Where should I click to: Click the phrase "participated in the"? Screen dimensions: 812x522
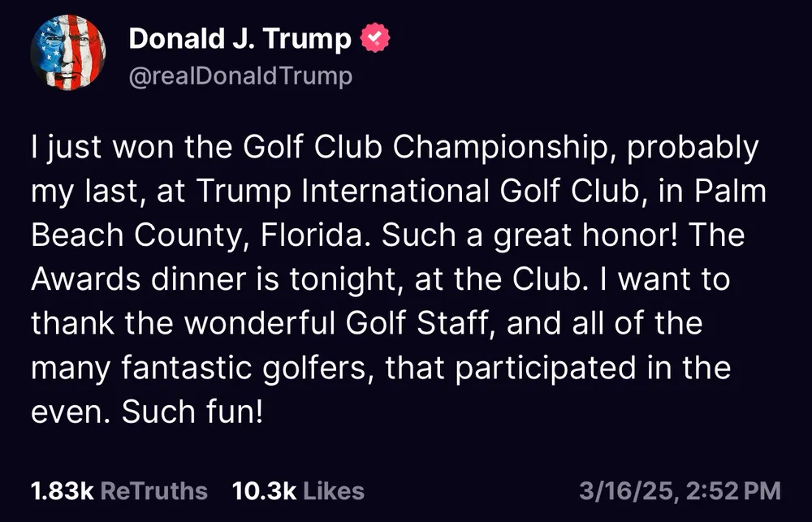tap(593, 368)
